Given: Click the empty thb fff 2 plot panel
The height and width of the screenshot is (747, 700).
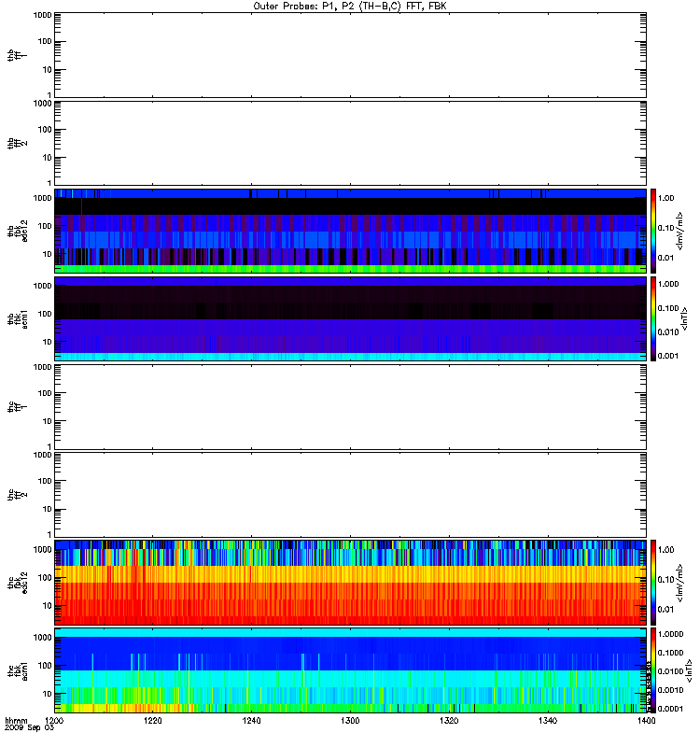Looking at the screenshot, I should pyautogui.click(x=350, y=143).
